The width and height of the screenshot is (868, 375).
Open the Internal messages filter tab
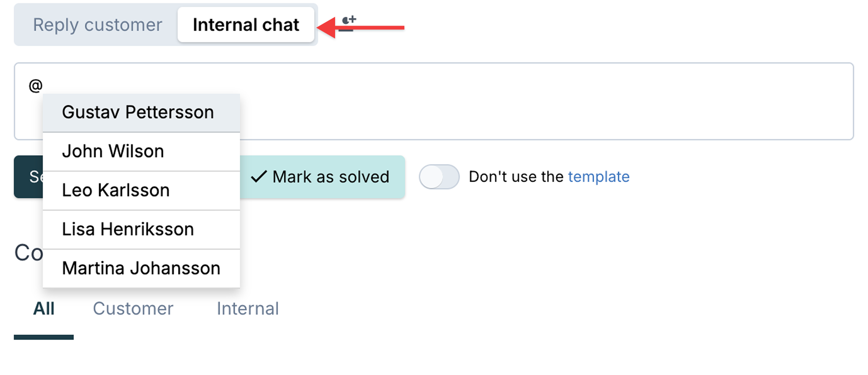pyautogui.click(x=248, y=309)
